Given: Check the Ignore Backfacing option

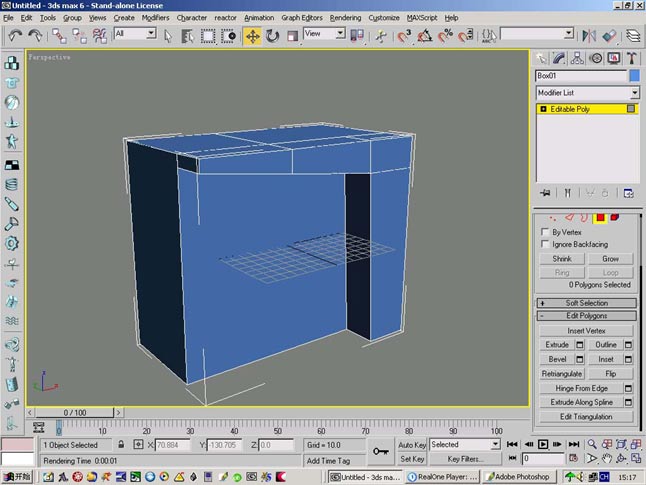Looking at the screenshot, I should pos(545,244).
